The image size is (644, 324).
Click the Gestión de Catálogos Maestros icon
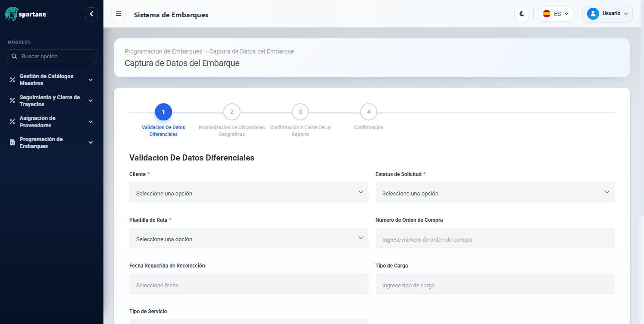click(13, 80)
